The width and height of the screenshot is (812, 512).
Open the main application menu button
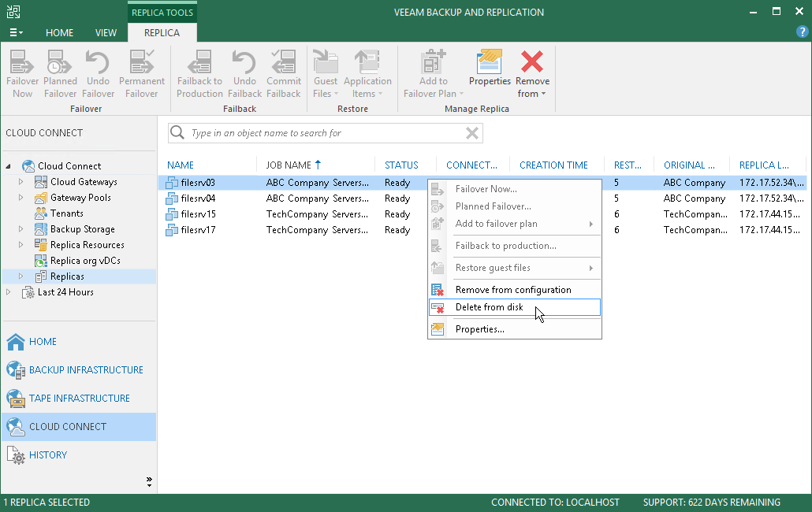(16, 32)
